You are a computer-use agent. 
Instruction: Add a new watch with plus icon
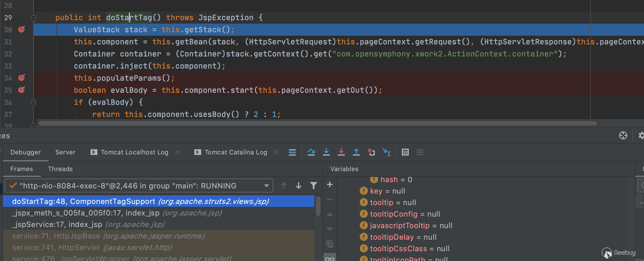[330, 185]
